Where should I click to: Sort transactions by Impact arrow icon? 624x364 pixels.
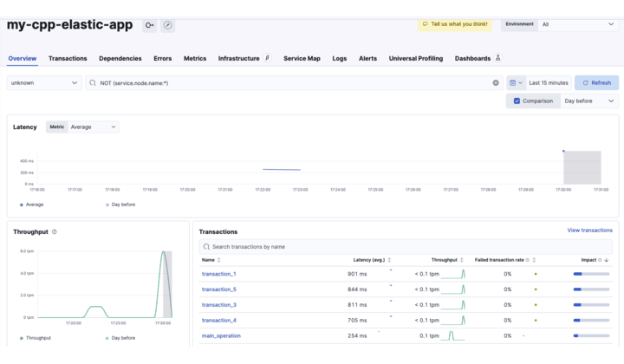[607, 260]
